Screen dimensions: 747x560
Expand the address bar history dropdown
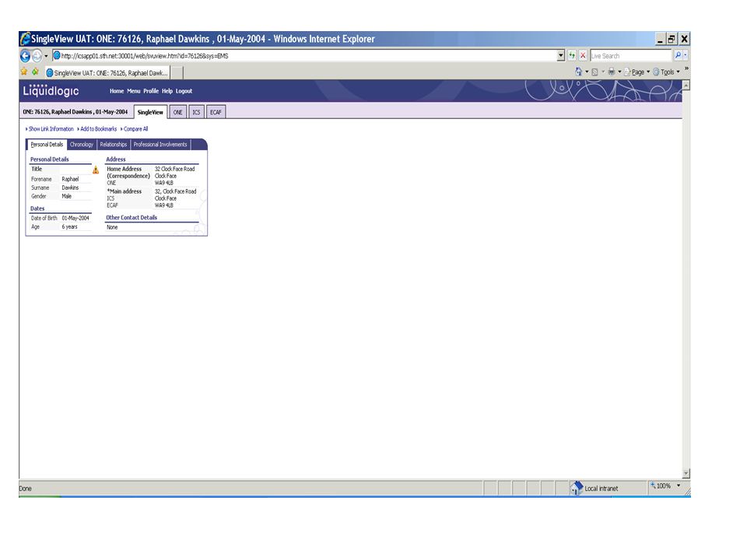(561, 56)
